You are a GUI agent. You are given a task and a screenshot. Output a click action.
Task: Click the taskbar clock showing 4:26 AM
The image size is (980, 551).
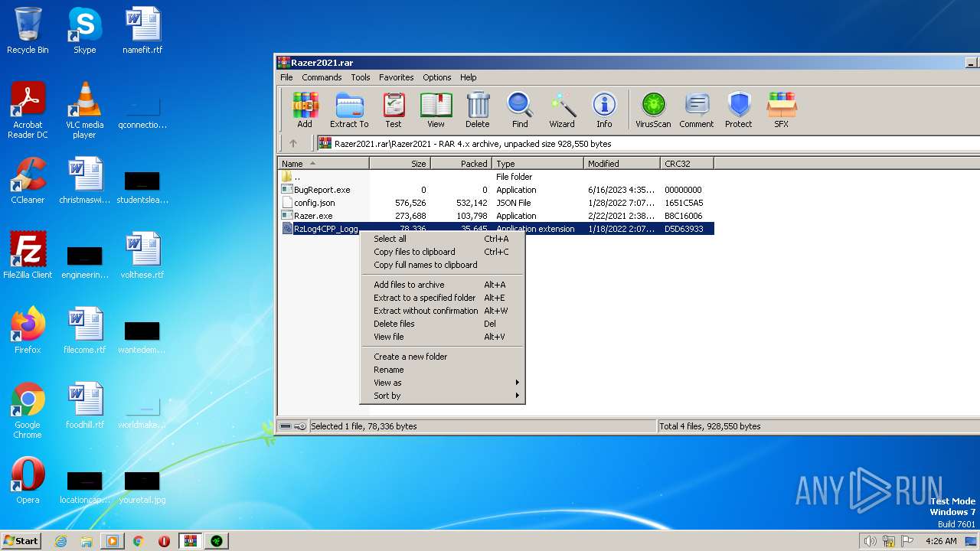941,541
